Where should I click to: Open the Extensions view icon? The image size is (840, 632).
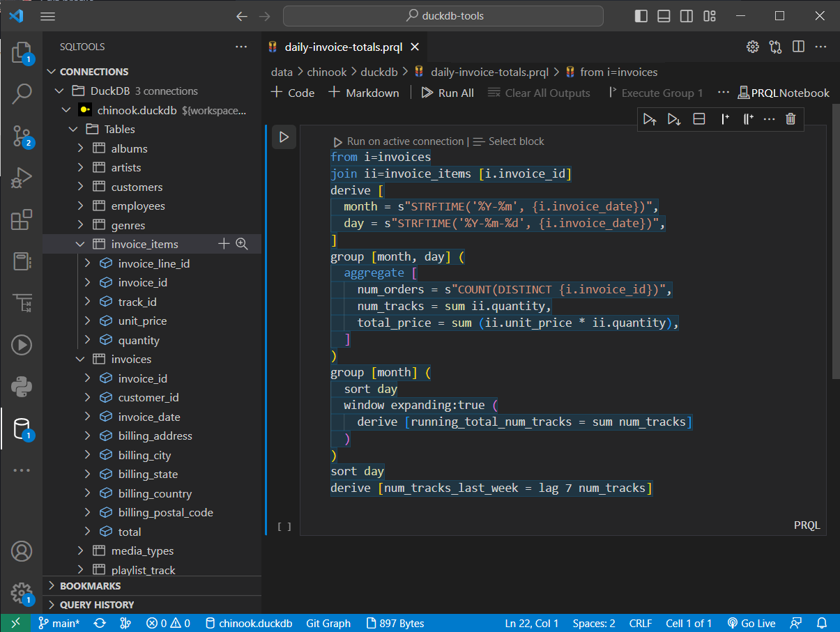pos(22,220)
